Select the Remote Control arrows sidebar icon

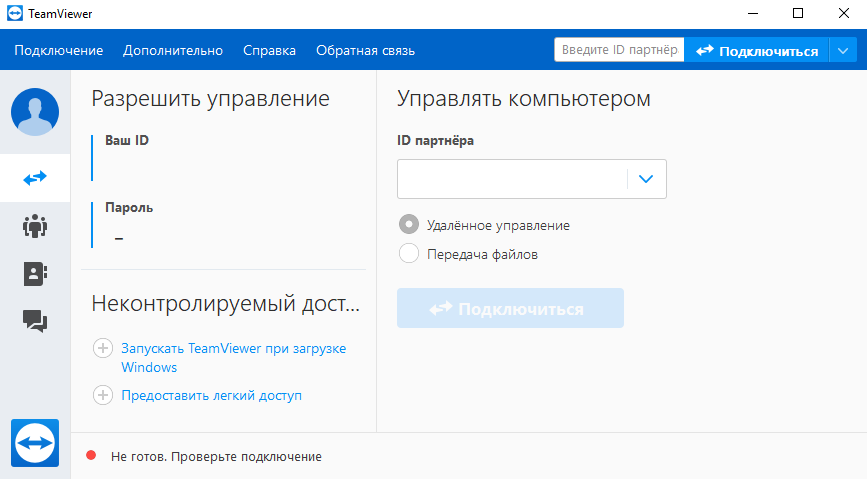[35, 178]
